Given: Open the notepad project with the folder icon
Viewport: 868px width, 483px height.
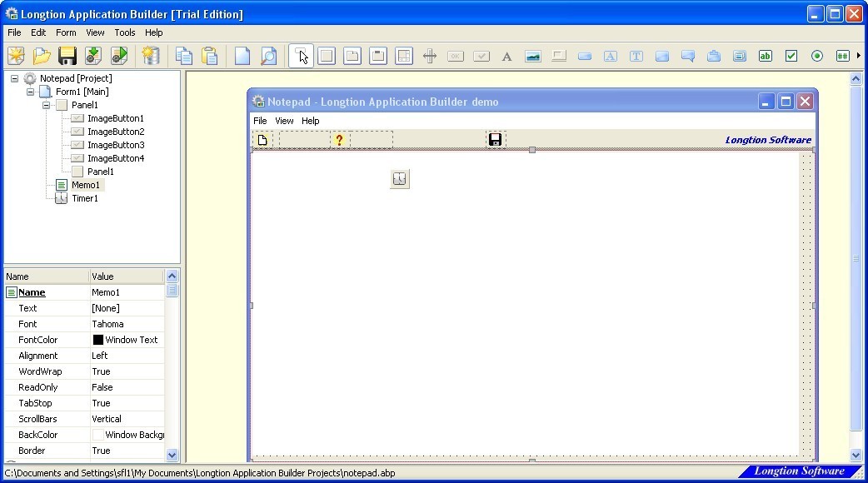Looking at the screenshot, I should [41, 55].
